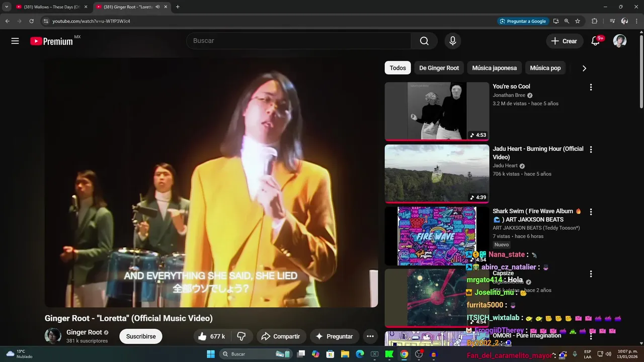Show hidden system tray icons chevron
This screenshot has width=644, height=362.
tap(553, 354)
